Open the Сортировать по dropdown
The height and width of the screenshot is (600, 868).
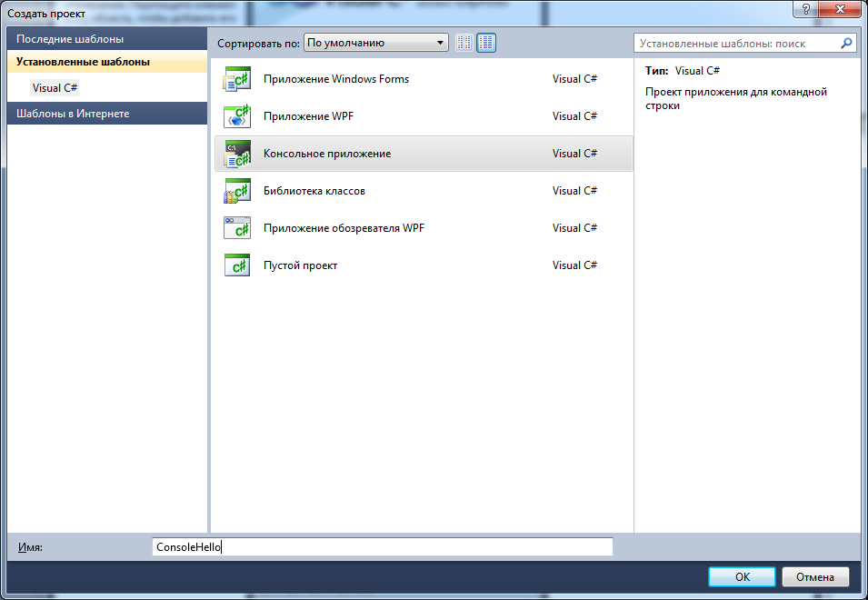click(376, 43)
